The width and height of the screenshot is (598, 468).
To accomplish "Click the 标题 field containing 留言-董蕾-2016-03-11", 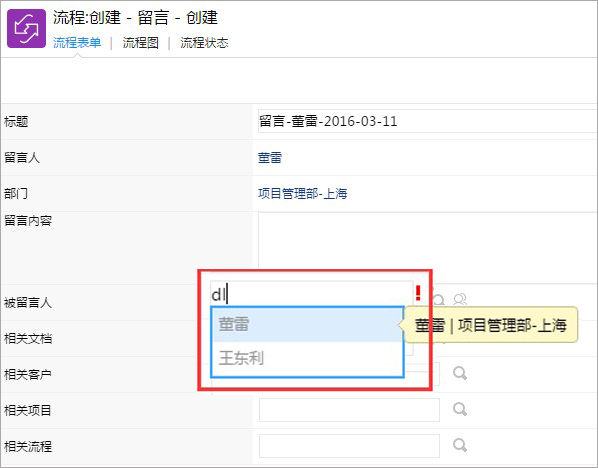I will pos(428,121).
